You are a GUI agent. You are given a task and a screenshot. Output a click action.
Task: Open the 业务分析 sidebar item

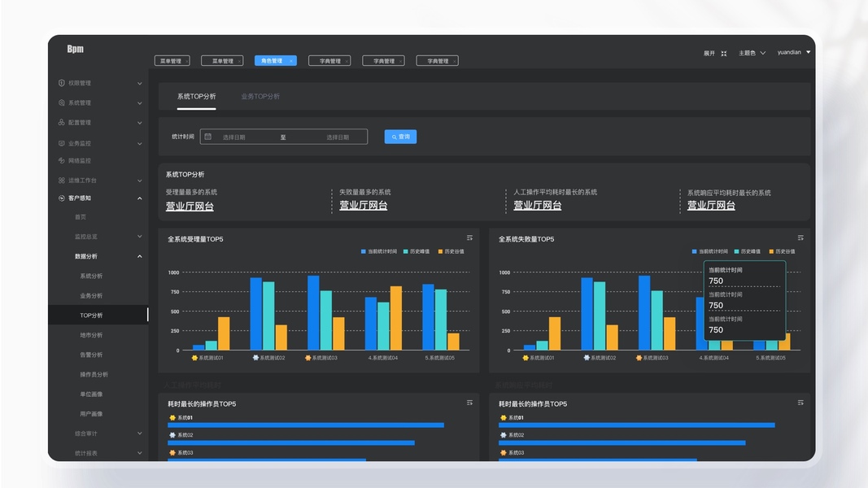click(91, 296)
